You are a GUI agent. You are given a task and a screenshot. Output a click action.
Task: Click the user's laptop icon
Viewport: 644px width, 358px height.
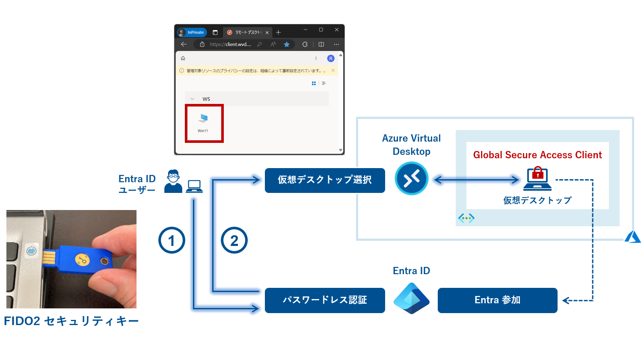point(194,186)
